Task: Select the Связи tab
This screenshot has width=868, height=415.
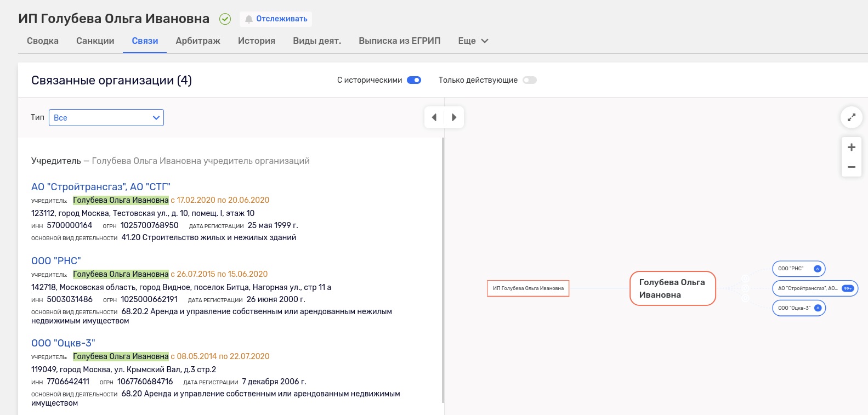Action: point(145,41)
